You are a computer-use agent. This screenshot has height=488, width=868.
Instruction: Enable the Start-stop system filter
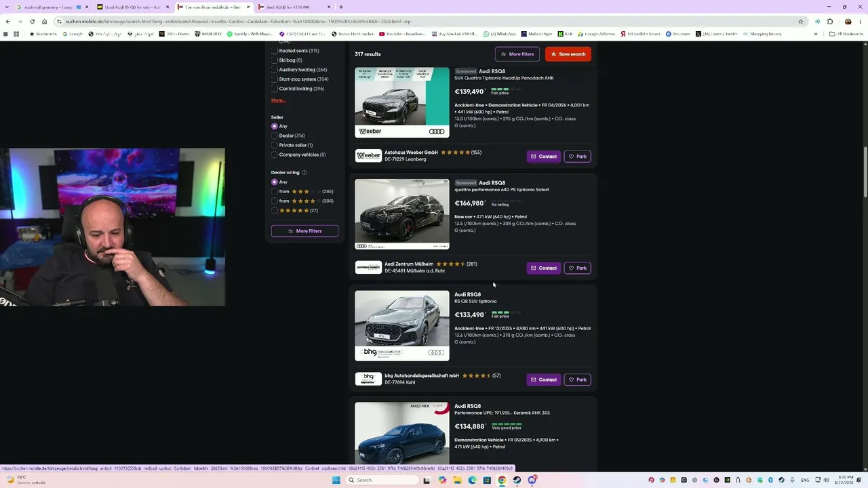(x=275, y=79)
